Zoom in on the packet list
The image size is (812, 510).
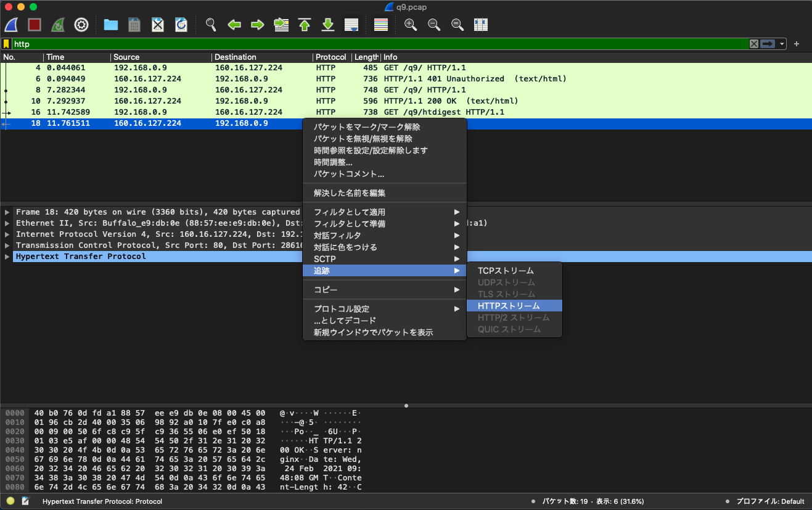coord(410,25)
